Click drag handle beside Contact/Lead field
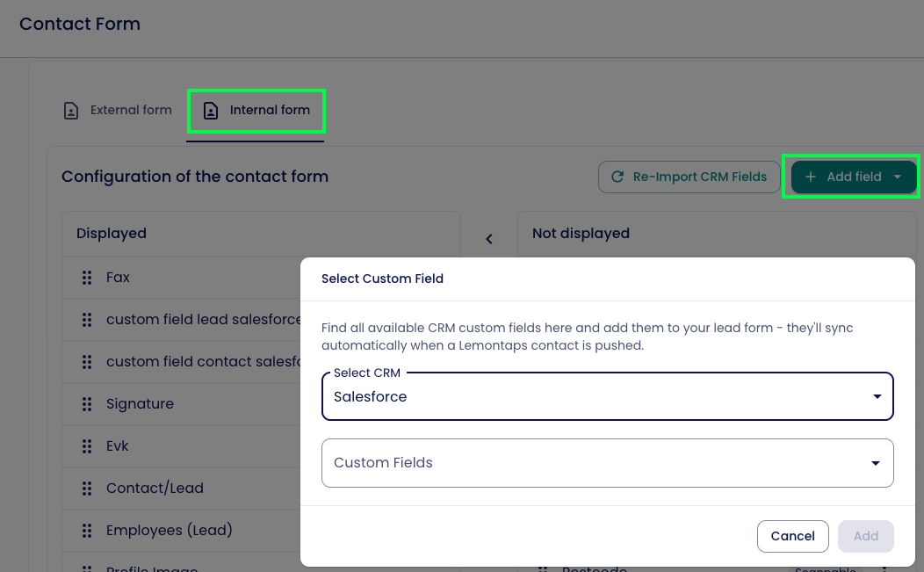 (x=87, y=489)
